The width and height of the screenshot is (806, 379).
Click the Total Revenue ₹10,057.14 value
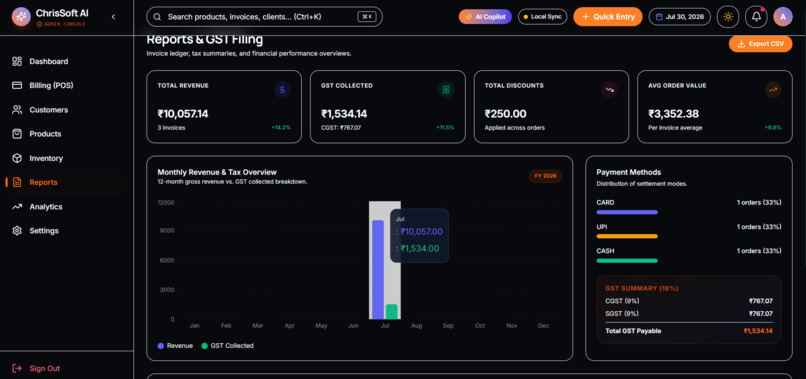pos(183,114)
